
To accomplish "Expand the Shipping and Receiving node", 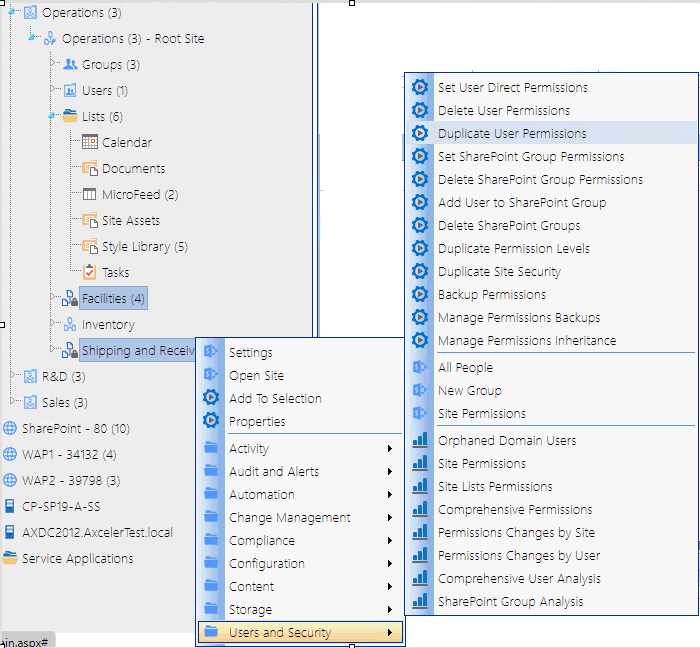I will [x=52, y=348].
